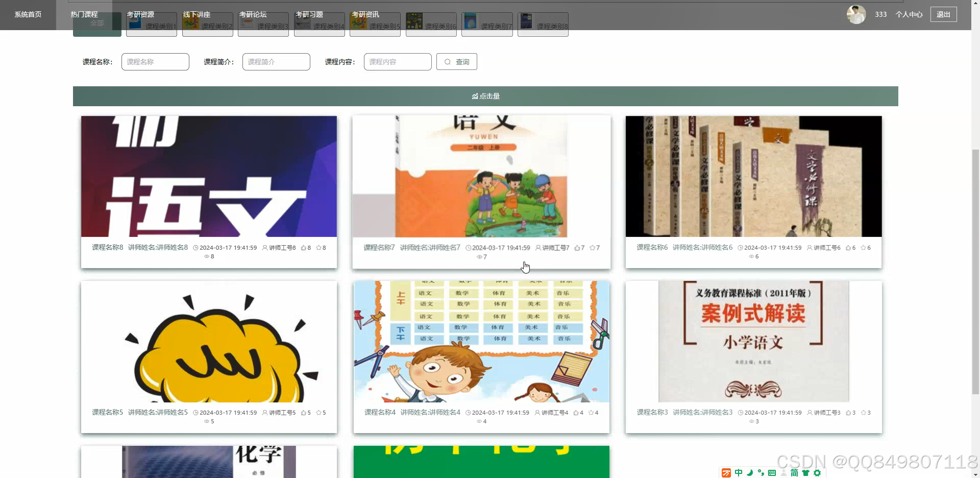Open the 化学 textbook course thumbnail
Image resolution: width=980 pixels, height=478 pixels.
point(209,462)
